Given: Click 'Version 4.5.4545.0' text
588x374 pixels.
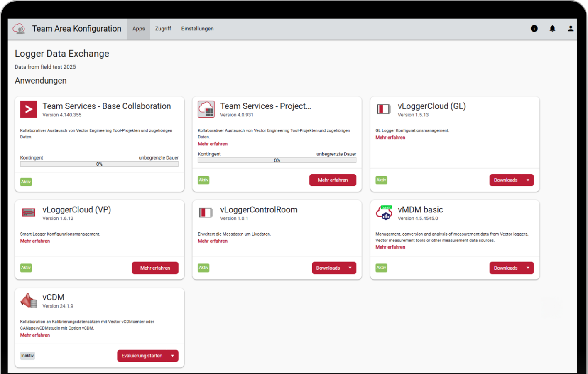Looking at the screenshot, I should pos(418,219).
